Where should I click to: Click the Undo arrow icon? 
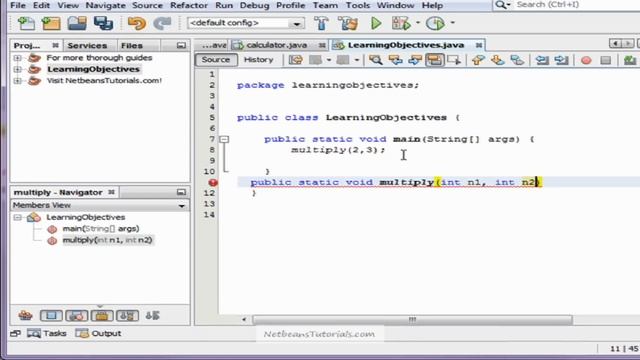tap(137, 23)
